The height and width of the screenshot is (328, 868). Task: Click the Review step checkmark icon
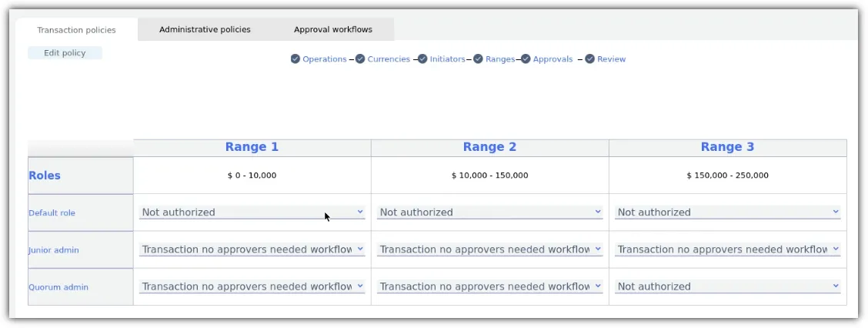590,59
